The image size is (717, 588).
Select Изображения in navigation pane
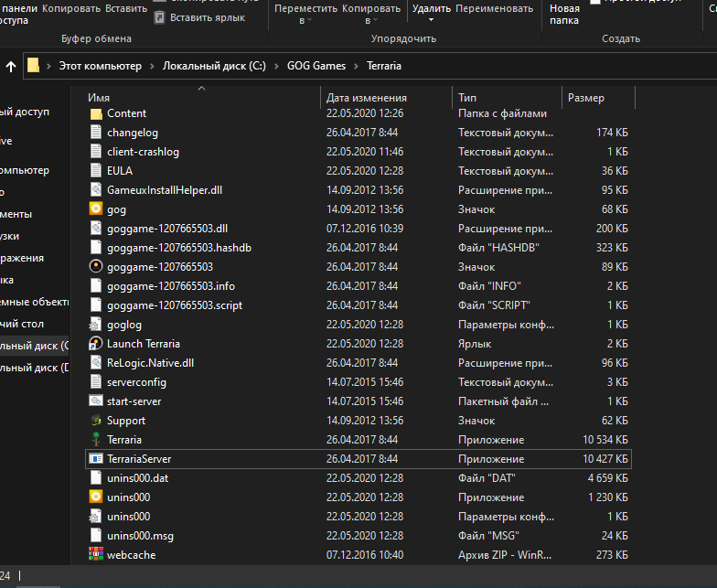22,258
